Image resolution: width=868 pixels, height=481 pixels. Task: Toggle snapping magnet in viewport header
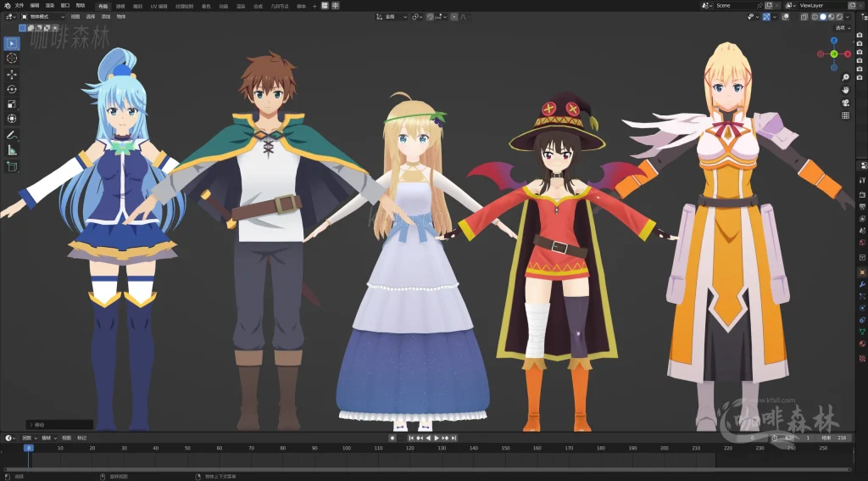coord(430,17)
